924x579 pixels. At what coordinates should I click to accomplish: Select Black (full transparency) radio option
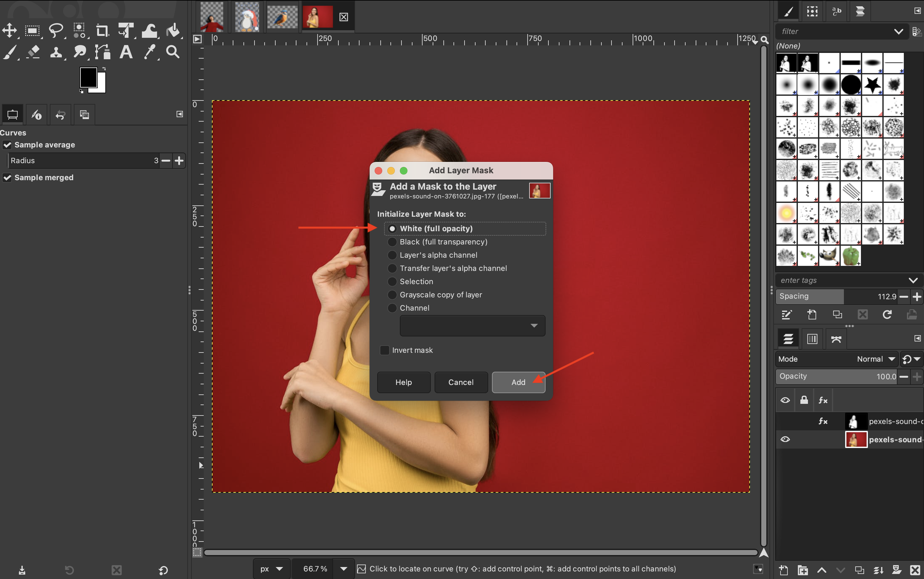click(x=392, y=242)
